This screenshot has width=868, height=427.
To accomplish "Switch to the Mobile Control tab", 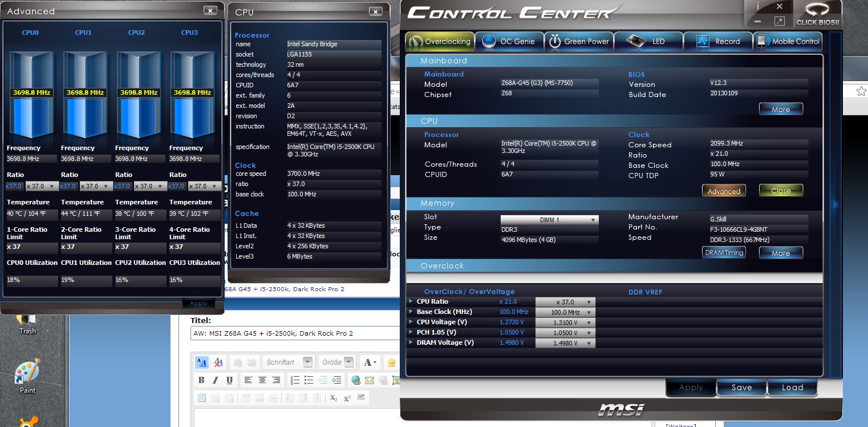I will (788, 41).
